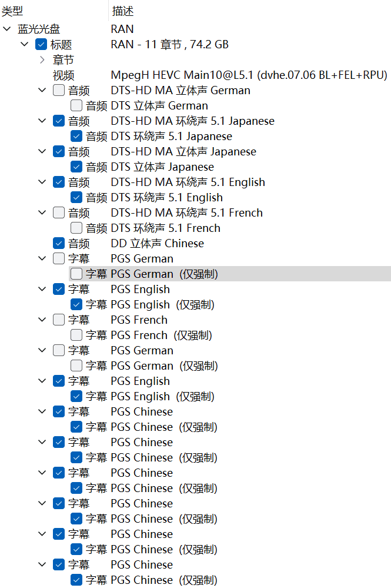Collapse the 蓝光光盘 root node
391x588 pixels.
pos(6,29)
